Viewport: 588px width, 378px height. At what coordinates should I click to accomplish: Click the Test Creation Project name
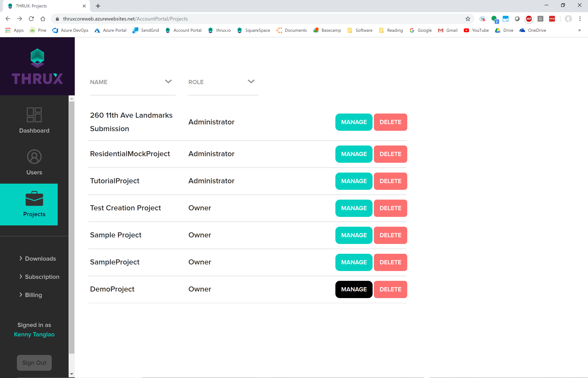(125, 208)
